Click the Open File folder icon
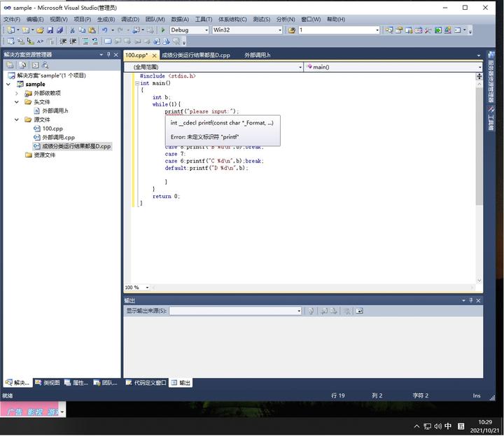Viewport: 504px width, 436px height. point(41,30)
